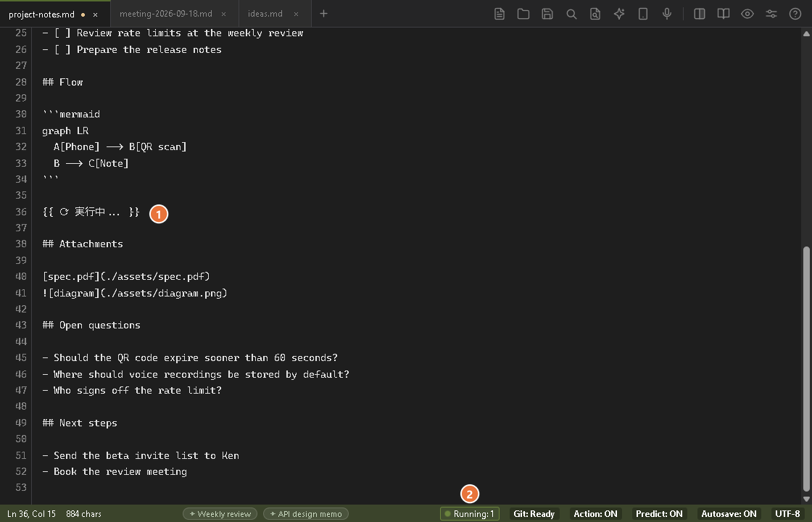
Task: Click the Send the beta invite list line
Action: pos(141,455)
